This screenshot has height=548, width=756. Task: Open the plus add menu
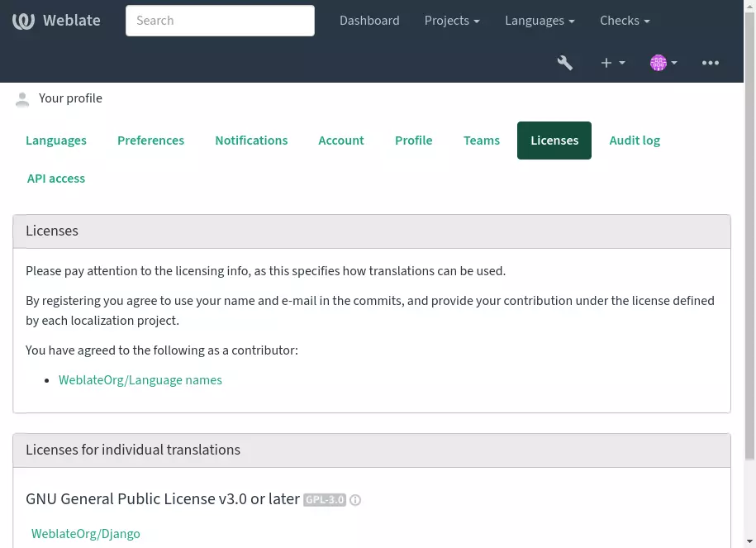(x=612, y=63)
